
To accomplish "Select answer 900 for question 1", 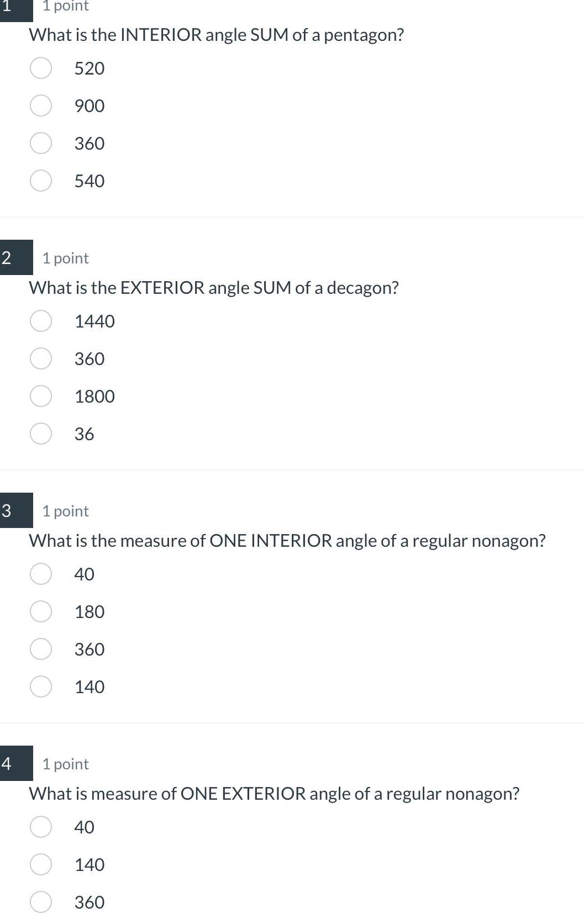I will [40, 105].
